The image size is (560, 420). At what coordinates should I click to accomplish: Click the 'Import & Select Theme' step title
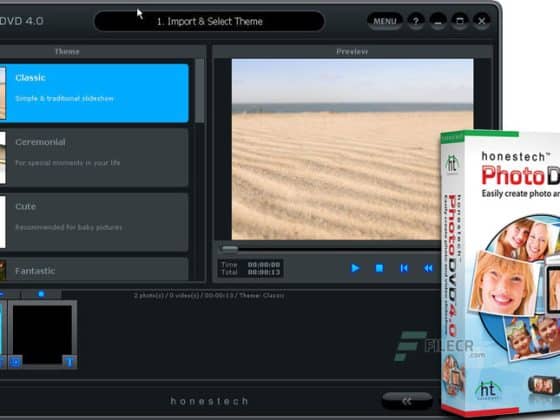210,21
